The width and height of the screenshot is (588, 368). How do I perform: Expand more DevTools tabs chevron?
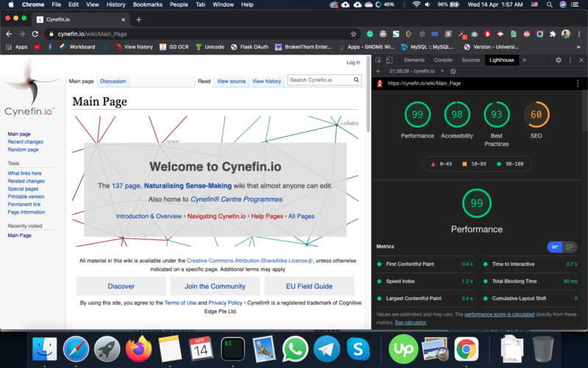524,60
